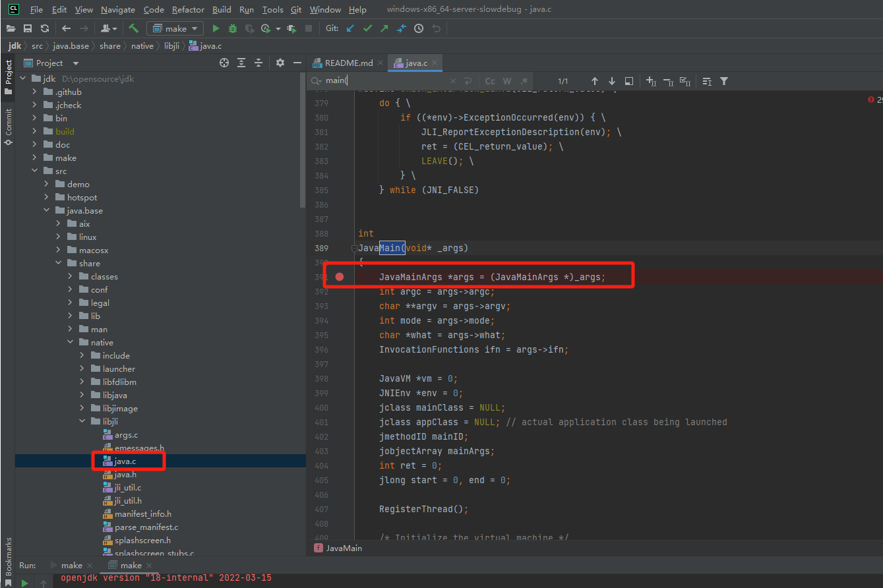Run 'make' with the green play icon
This screenshot has width=883, height=588.
(216, 28)
